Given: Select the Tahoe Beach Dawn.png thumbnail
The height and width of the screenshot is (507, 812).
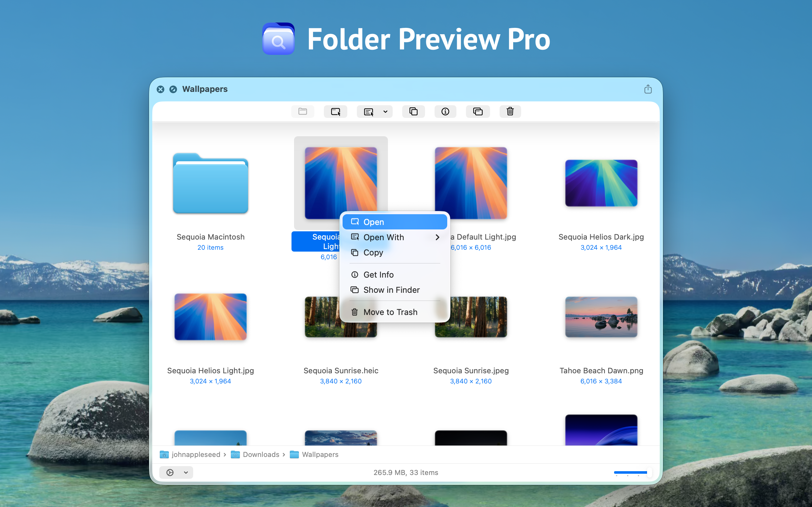Looking at the screenshot, I should pyautogui.click(x=601, y=317).
